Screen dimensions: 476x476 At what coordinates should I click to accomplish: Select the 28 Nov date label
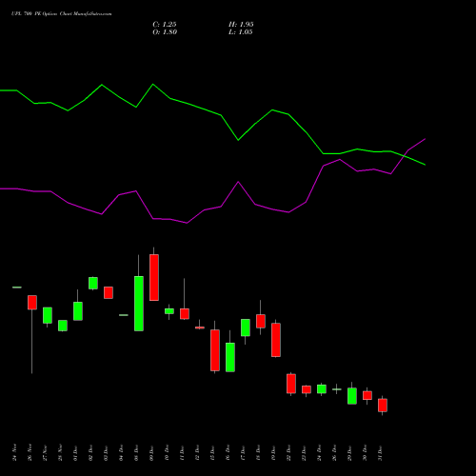click(x=60, y=453)
